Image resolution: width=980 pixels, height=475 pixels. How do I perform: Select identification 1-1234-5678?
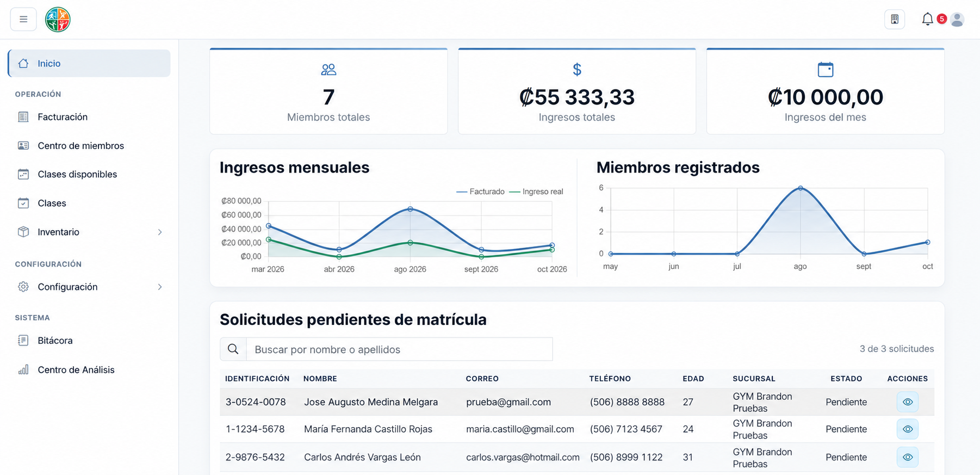(255, 429)
